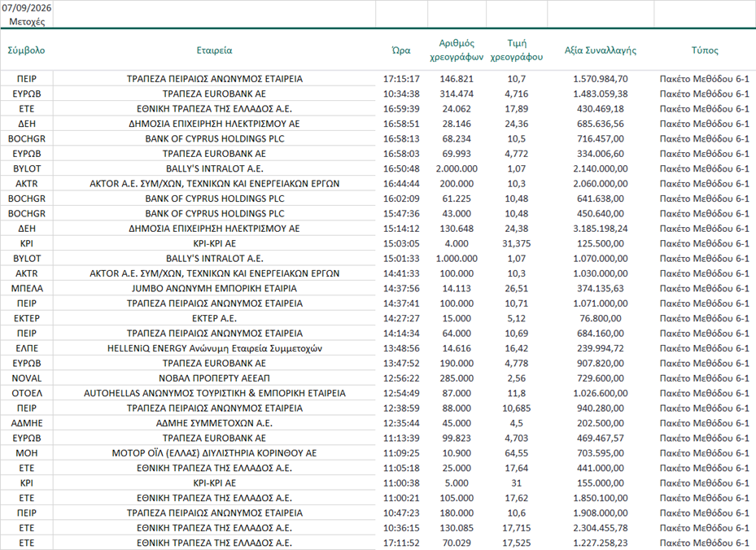
Task: Click the Αξία Συναλλαγής header
Action: tap(601, 50)
